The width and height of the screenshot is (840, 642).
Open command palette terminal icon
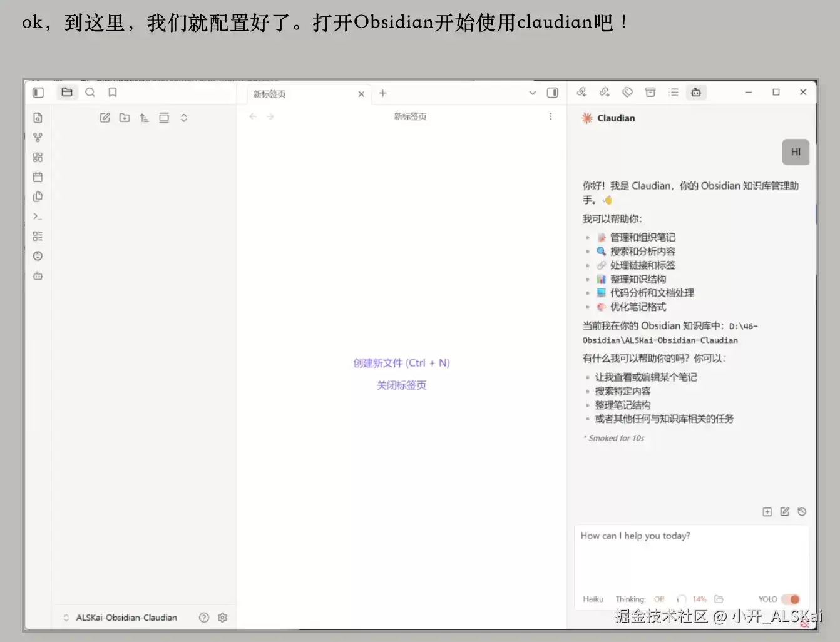38,217
